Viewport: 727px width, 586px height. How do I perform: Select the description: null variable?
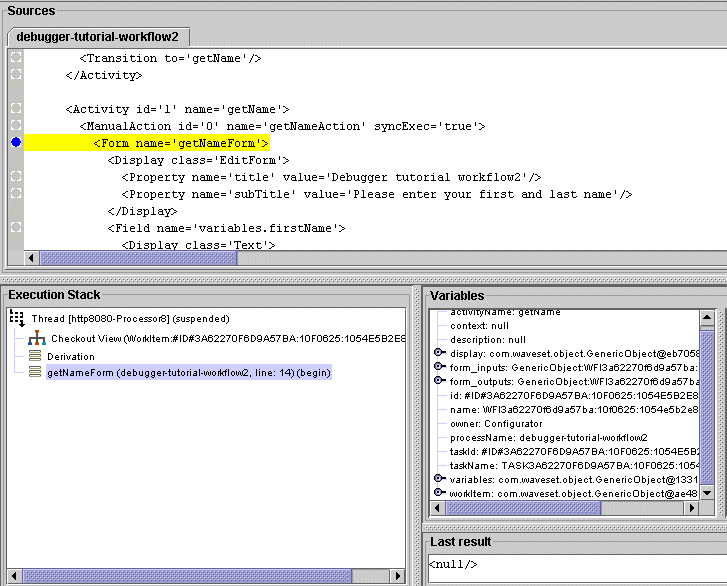488,340
